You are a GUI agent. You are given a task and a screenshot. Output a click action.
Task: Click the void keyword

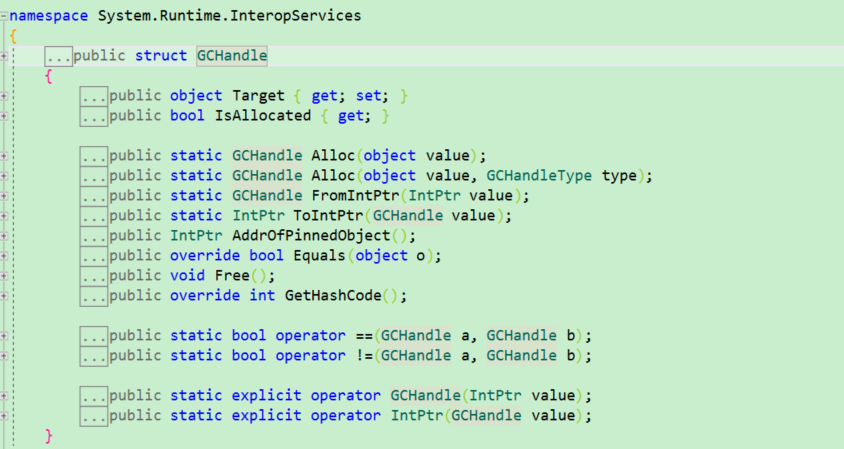coord(187,275)
